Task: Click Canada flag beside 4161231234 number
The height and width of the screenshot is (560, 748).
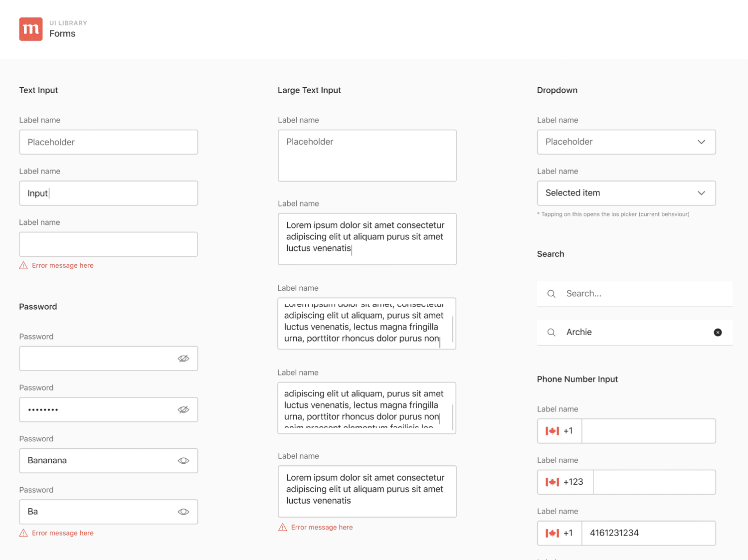Action: coord(553,533)
